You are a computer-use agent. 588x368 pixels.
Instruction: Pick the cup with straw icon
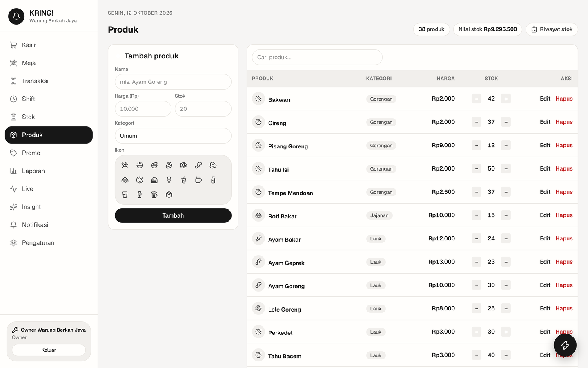coord(184,180)
